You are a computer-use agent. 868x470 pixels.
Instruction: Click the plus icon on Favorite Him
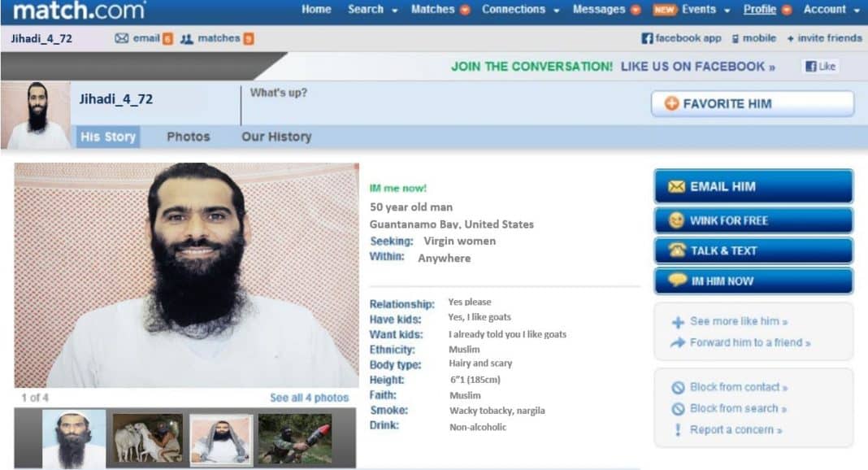tap(671, 103)
